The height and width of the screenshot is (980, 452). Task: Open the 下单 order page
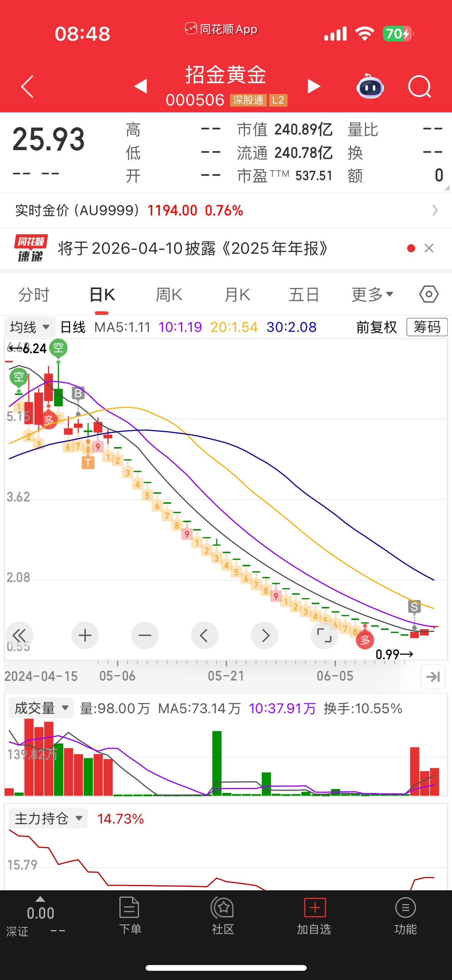(x=130, y=916)
